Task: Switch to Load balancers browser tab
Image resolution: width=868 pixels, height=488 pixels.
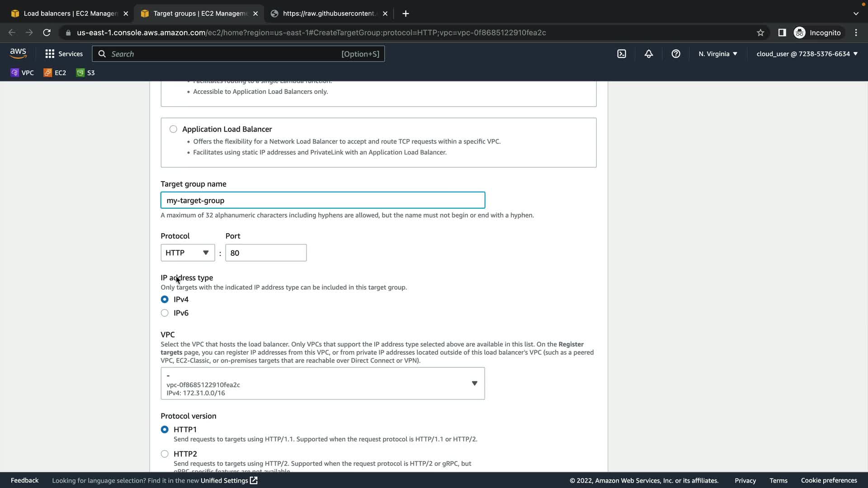Action: (x=70, y=14)
